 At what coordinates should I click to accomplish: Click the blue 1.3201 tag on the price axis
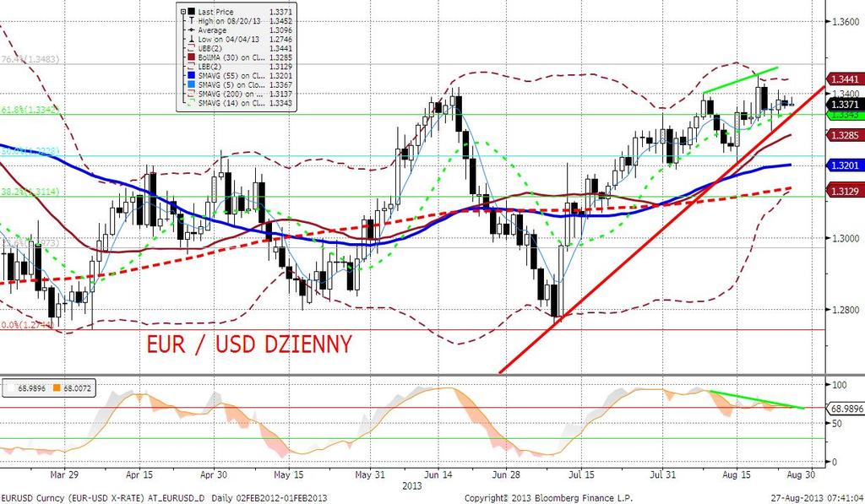coord(845,165)
